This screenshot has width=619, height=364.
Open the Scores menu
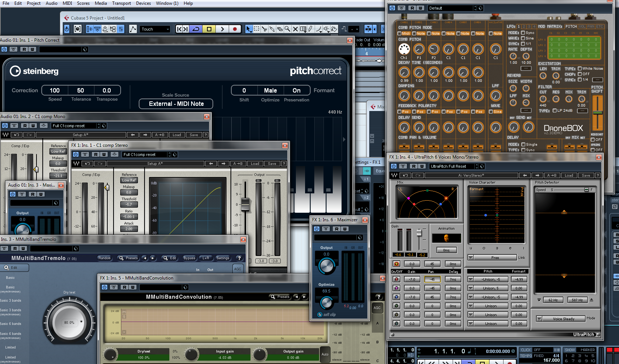83,3
